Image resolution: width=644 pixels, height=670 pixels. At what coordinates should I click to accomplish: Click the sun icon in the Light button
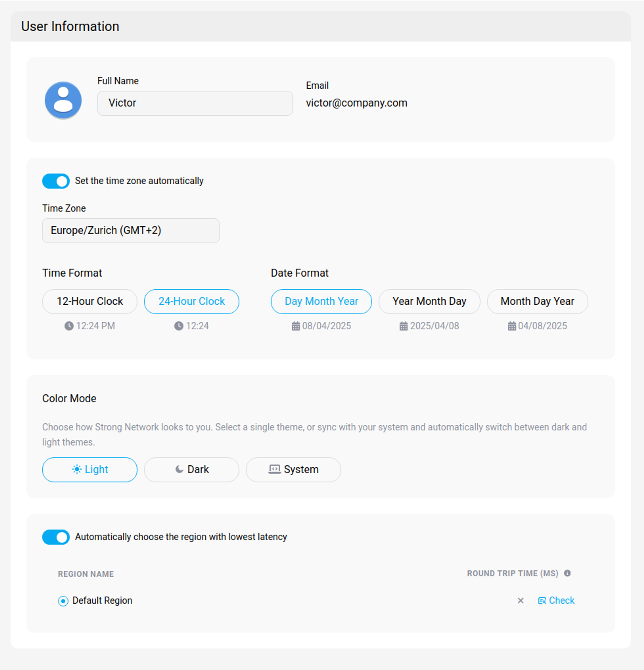77,469
